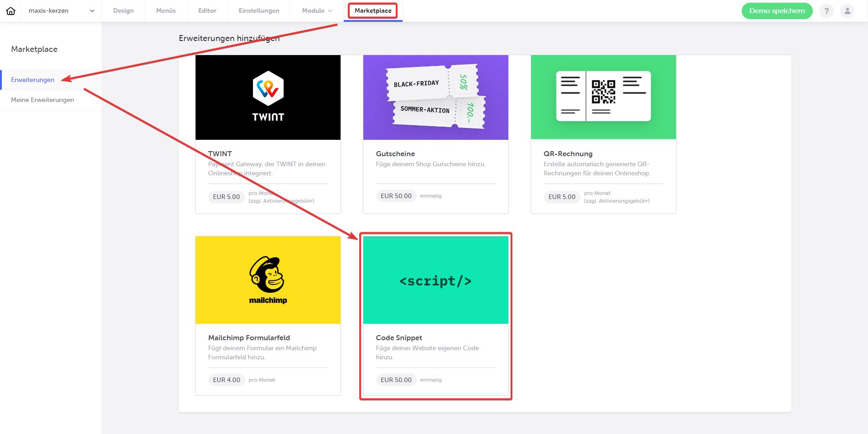The width and height of the screenshot is (868, 434).
Task: Open the TWINT extension image
Action: 268,97
